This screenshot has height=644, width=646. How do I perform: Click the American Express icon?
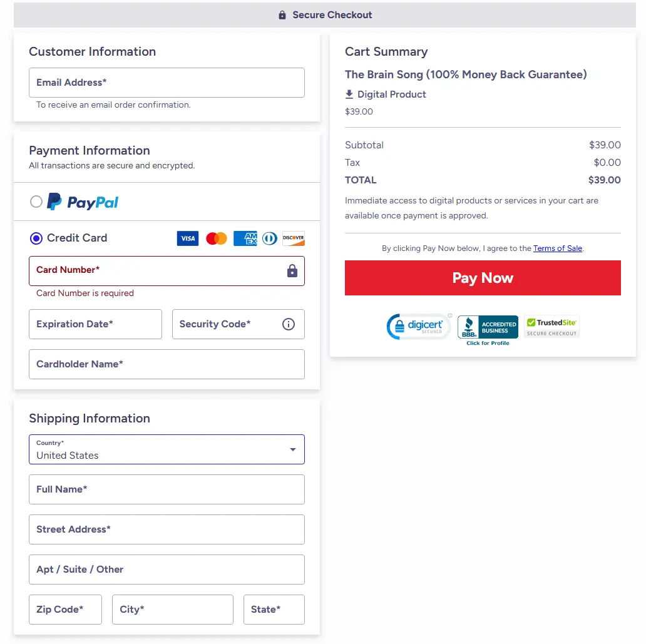click(x=245, y=238)
